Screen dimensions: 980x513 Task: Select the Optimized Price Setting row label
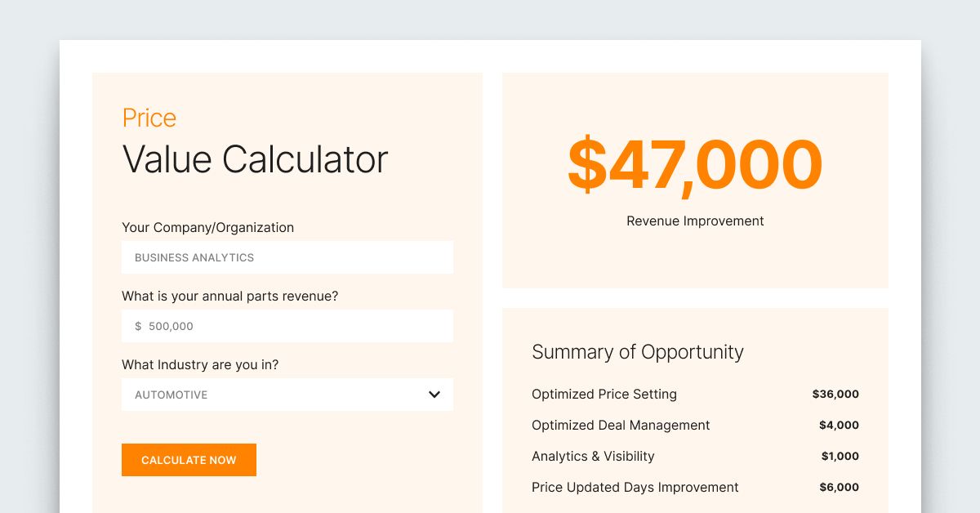coord(604,394)
